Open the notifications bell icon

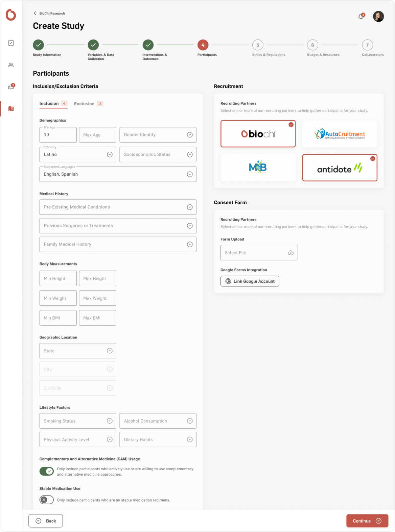point(362,16)
